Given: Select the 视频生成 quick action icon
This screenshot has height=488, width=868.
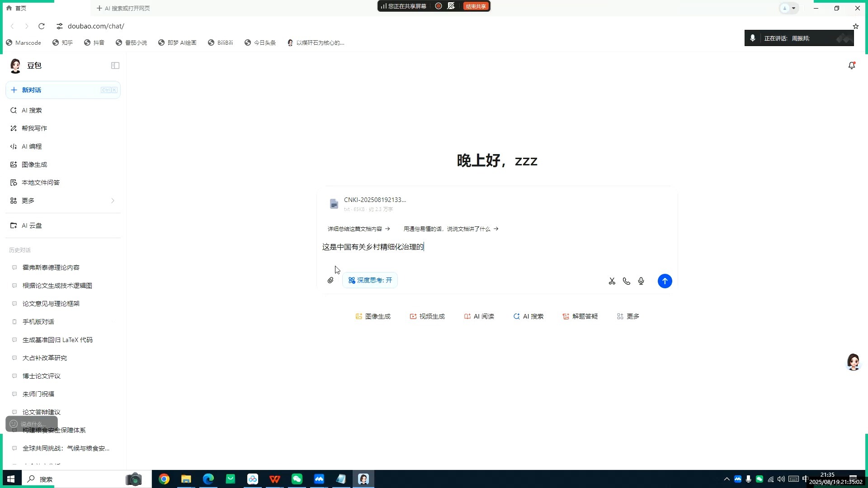Looking at the screenshot, I should coord(427,316).
